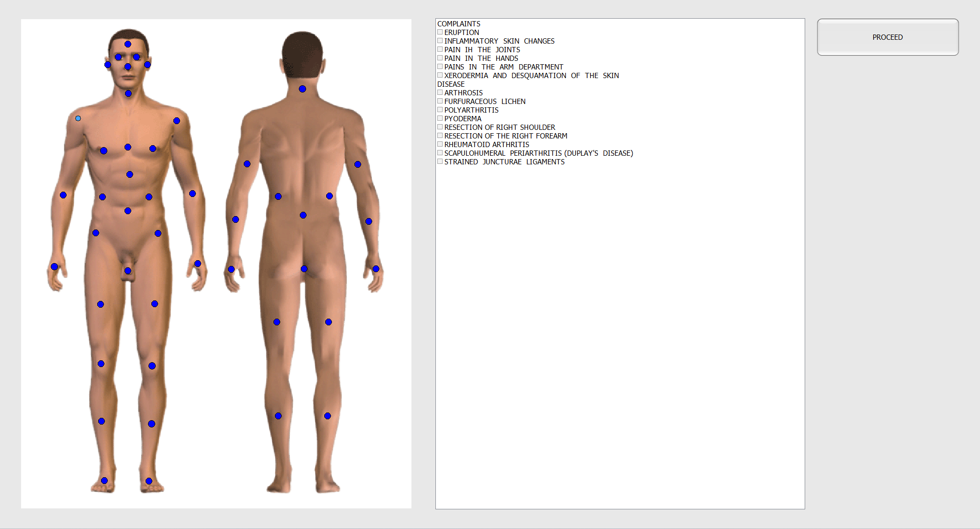Tick STRAINED JUNCTURAE LIGAMENTS checkbox
The width and height of the screenshot is (980, 529).
coord(440,161)
